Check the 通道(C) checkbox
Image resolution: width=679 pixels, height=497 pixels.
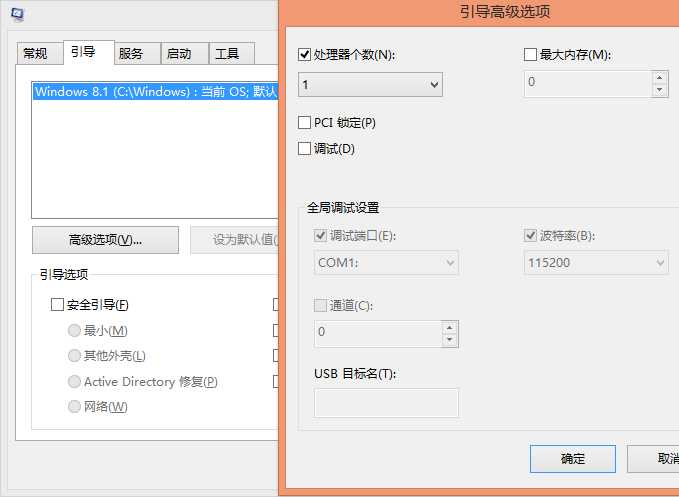320,305
